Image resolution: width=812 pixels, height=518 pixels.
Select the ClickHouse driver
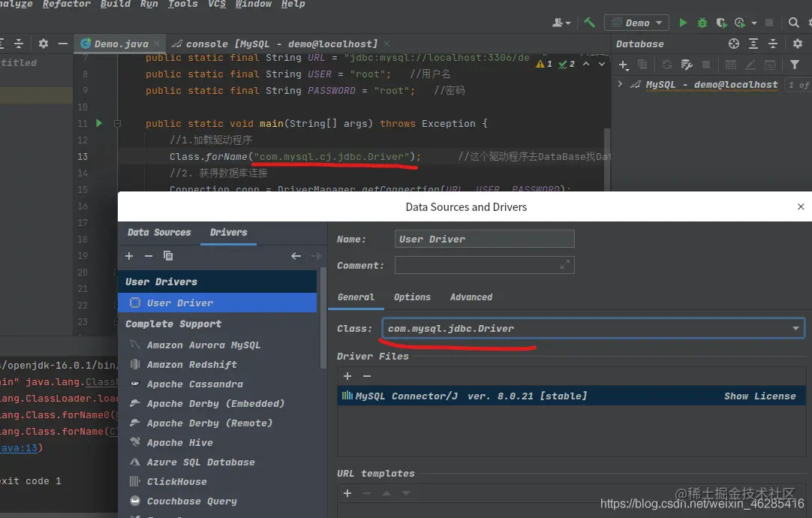point(217,482)
